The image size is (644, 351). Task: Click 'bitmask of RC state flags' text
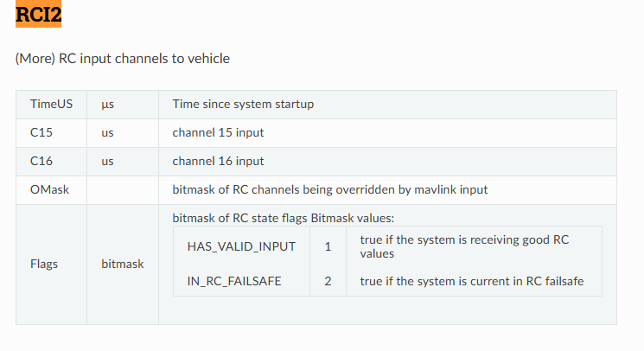click(x=240, y=218)
